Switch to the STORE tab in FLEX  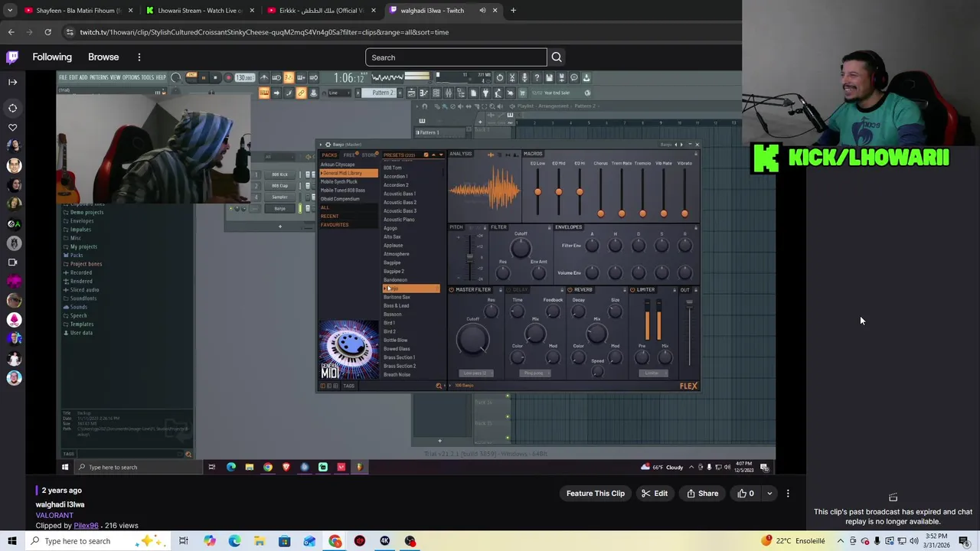(x=369, y=155)
